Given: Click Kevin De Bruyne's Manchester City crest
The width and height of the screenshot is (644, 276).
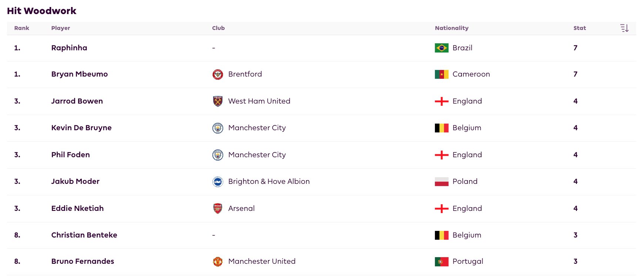Looking at the screenshot, I should (x=218, y=128).
